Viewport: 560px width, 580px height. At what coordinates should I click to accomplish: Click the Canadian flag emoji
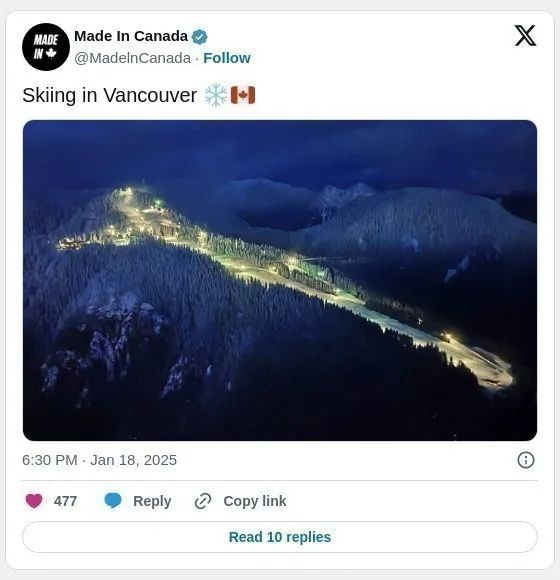coord(243,95)
